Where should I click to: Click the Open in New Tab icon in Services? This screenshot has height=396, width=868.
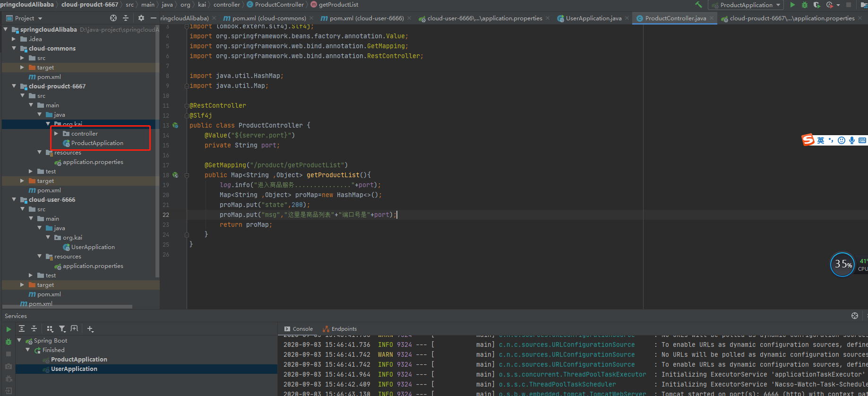coord(74,328)
